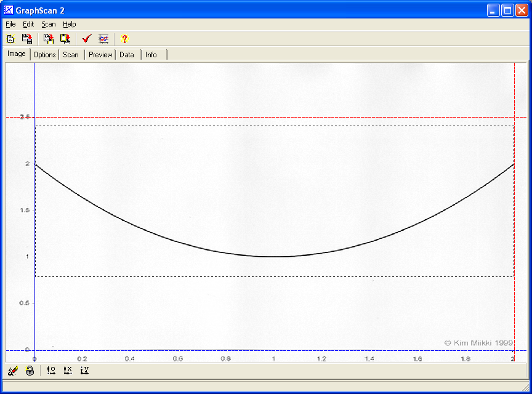The width and height of the screenshot is (532, 394).
Task: Click the set Y axis icon
Action: [x=84, y=371]
